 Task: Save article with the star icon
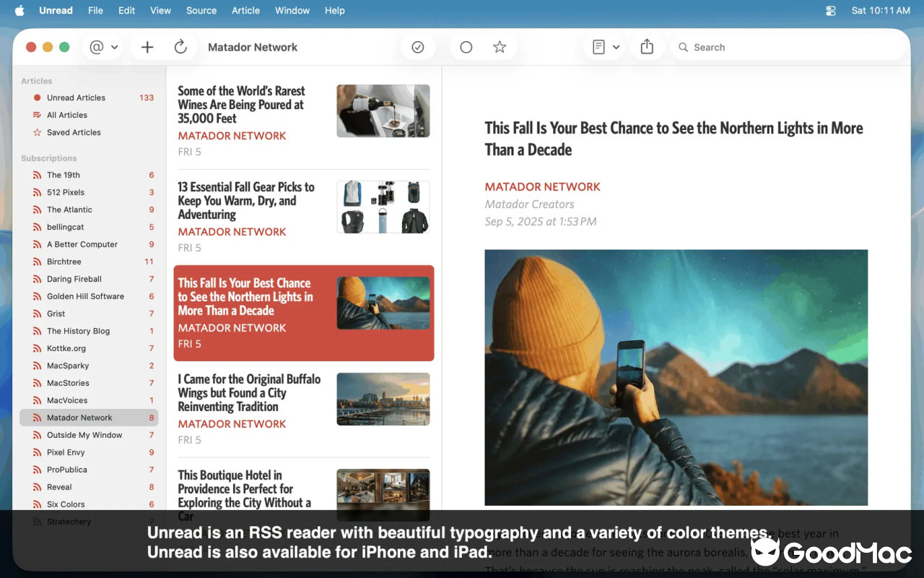click(500, 47)
